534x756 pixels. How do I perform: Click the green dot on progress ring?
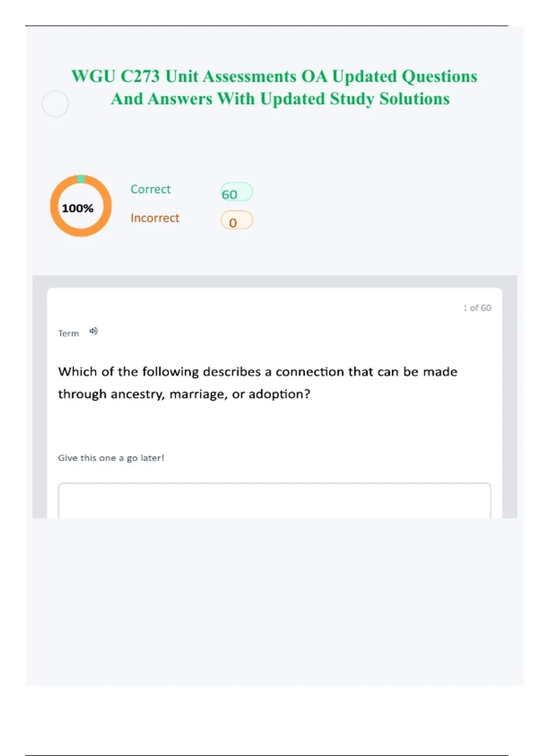81,179
